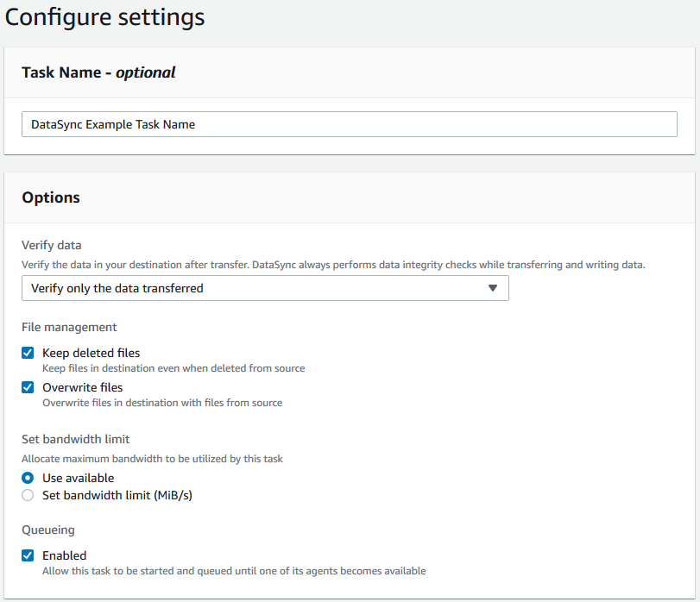
Task: Select the Options section heading
Action: [50, 198]
